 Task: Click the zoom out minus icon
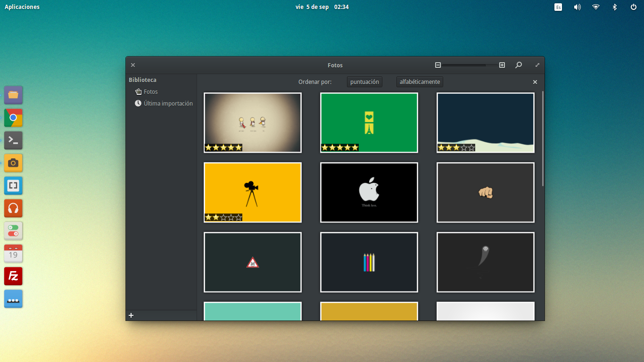438,65
